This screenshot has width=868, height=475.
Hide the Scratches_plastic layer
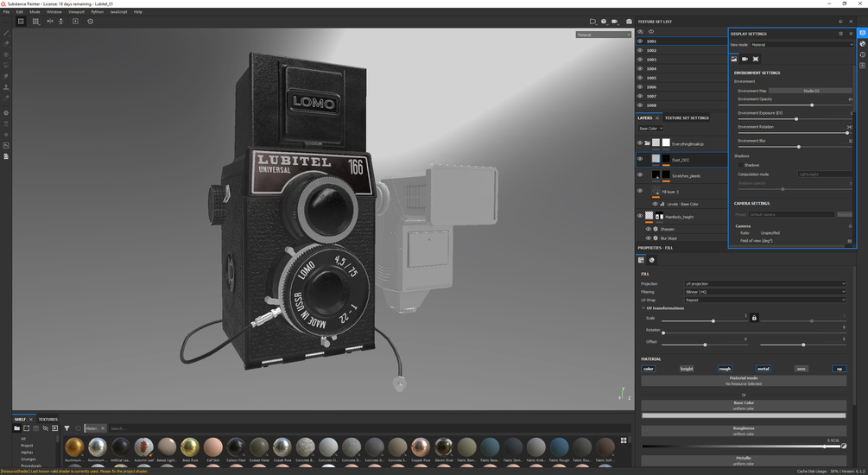pos(640,175)
